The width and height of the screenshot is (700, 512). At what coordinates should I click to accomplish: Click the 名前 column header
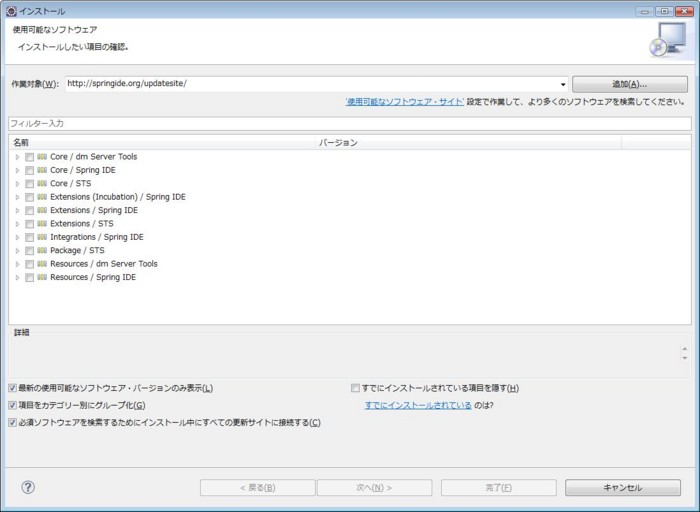point(162,143)
